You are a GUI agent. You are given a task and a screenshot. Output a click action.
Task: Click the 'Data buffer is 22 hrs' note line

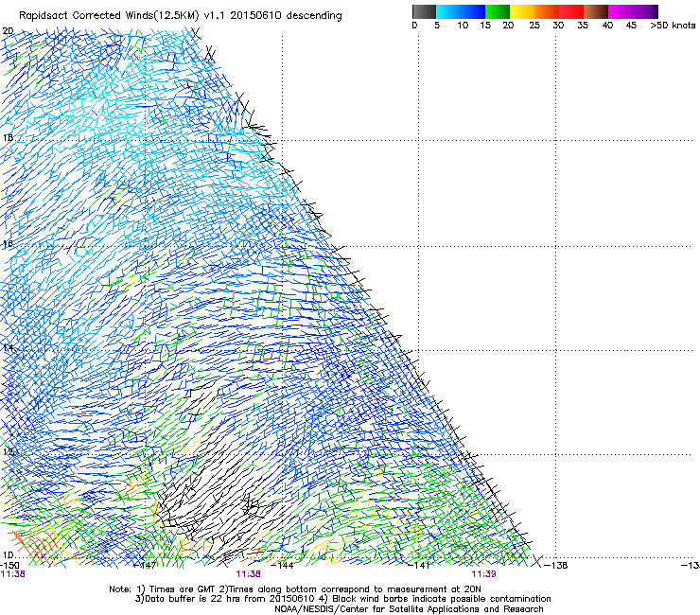pos(342,599)
